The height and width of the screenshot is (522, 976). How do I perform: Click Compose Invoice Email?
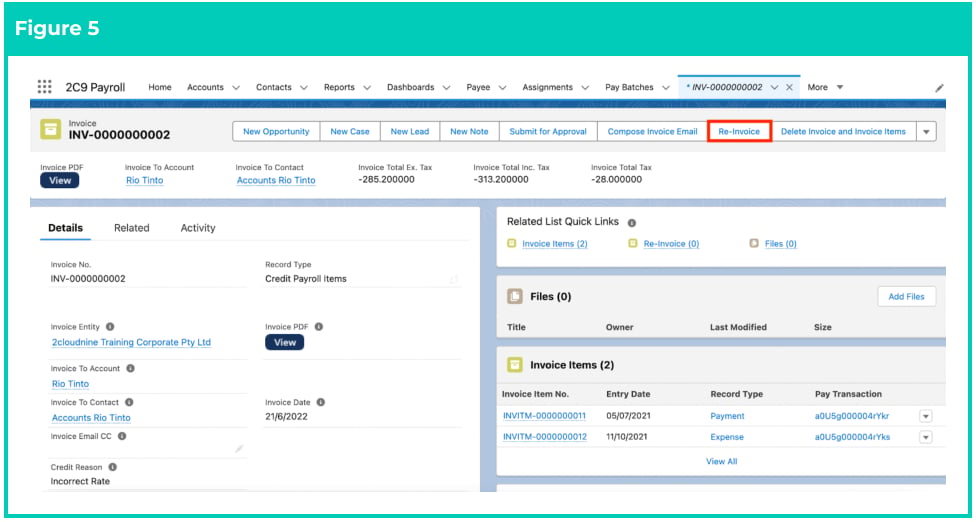(652, 131)
